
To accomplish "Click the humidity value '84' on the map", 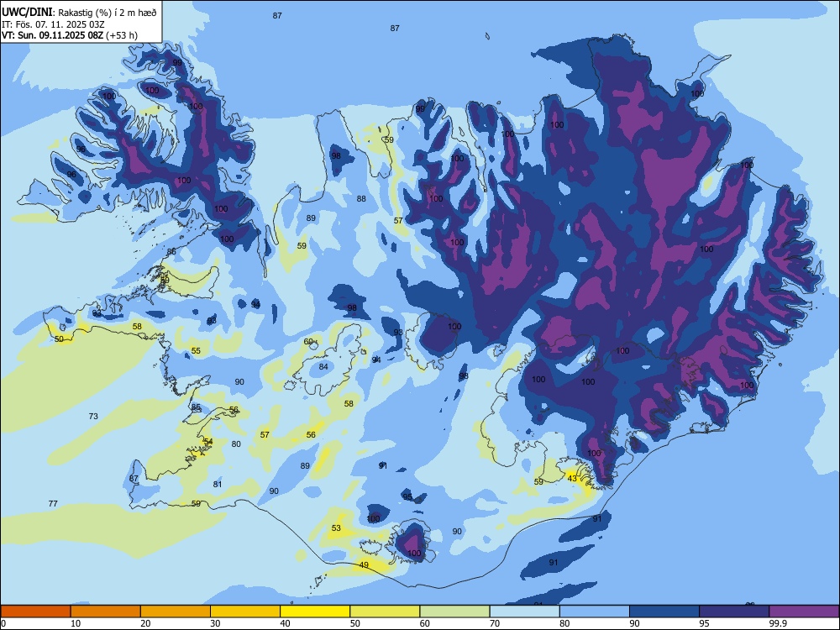I will click(x=323, y=366).
